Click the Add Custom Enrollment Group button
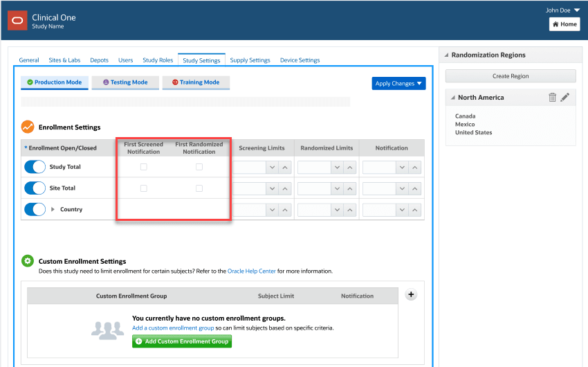This screenshot has width=588, height=367. click(182, 341)
